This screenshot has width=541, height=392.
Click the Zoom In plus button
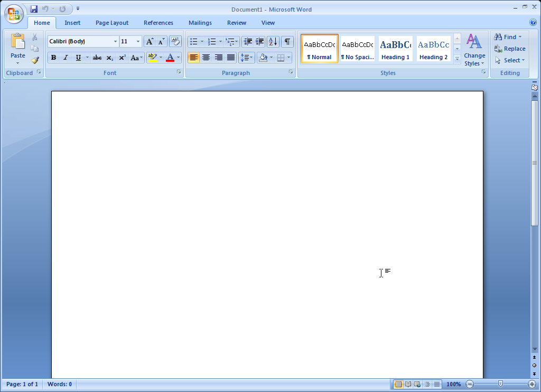(531, 384)
